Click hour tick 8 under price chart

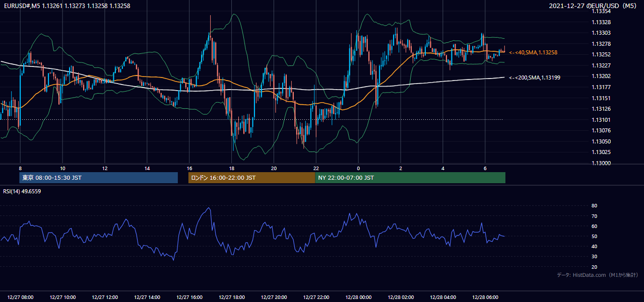click(x=20, y=168)
